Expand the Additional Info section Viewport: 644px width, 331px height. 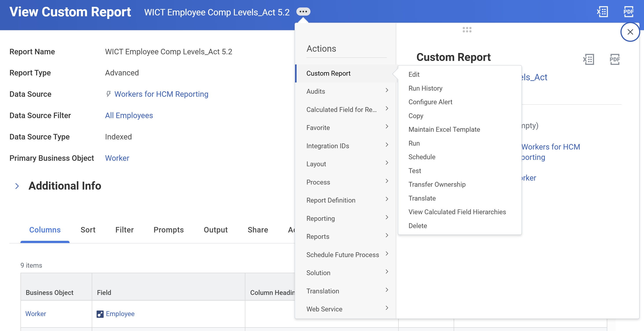click(17, 186)
